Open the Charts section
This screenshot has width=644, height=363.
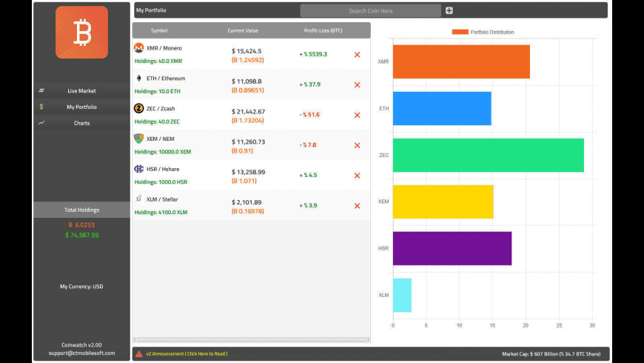[x=81, y=123]
